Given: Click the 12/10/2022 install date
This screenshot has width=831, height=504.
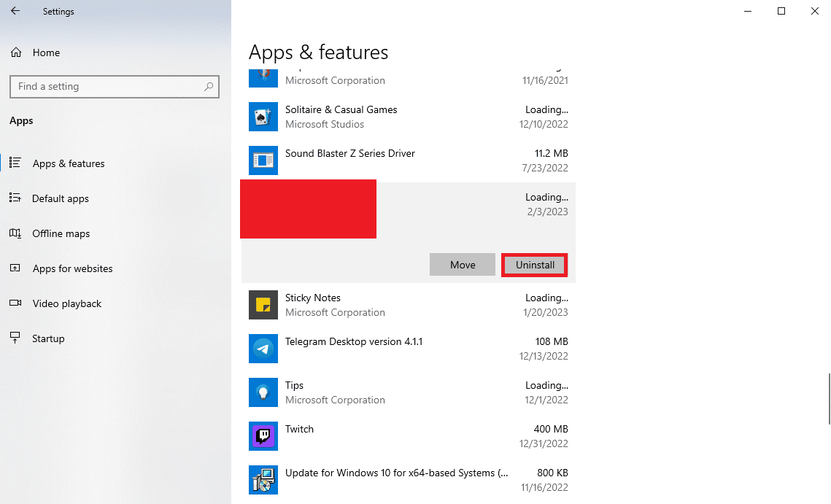Looking at the screenshot, I should click(x=544, y=124).
